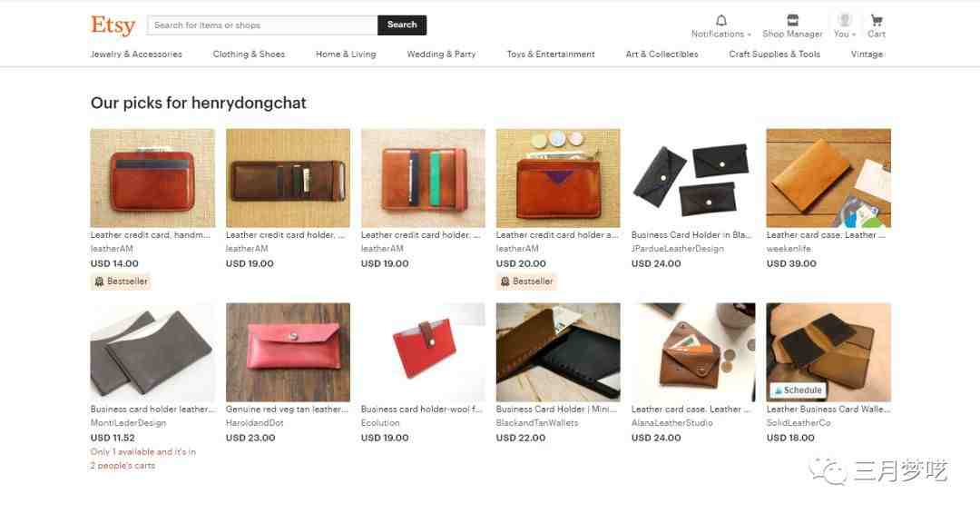
Task: Click the Schedule badge on the wallet thumbnail
Action: point(799,390)
